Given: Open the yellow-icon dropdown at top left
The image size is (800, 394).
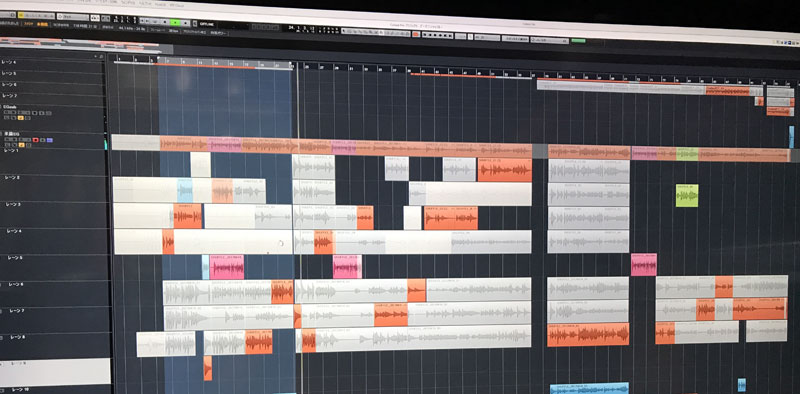Looking at the screenshot, I should coord(36,16).
